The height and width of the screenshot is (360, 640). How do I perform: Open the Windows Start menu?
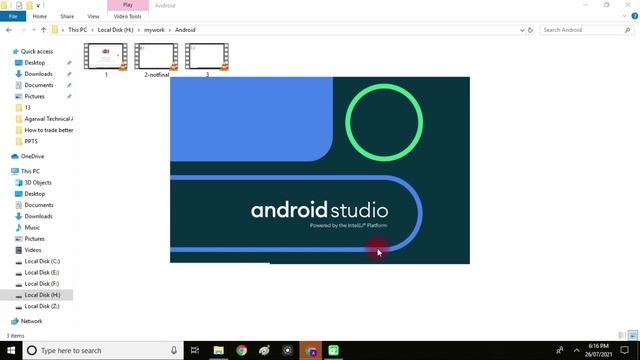11,351
